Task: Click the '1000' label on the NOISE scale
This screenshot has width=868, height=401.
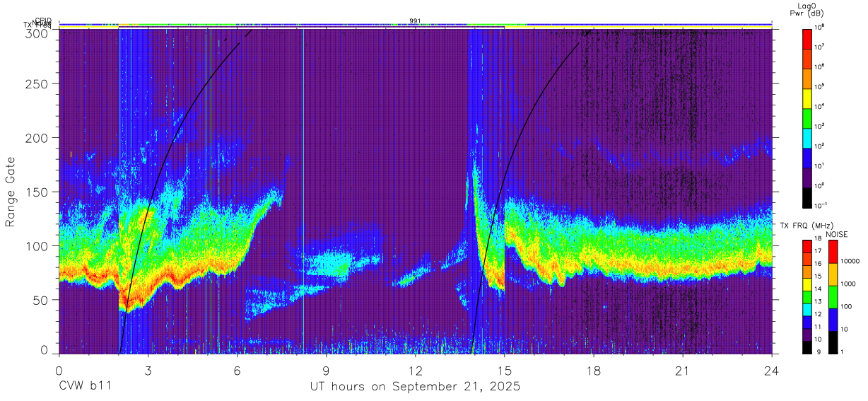Action: pos(849,284)
